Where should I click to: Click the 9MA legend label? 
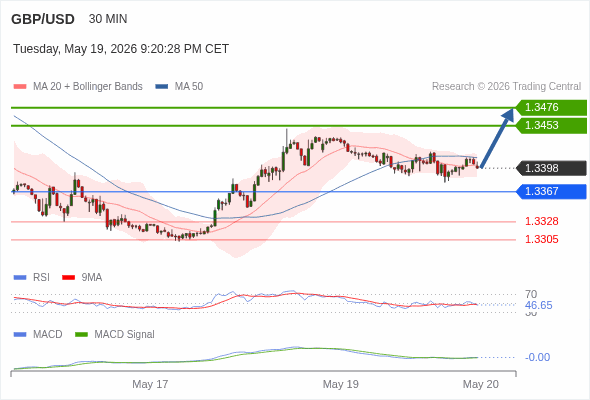click(x=92, y=278)
